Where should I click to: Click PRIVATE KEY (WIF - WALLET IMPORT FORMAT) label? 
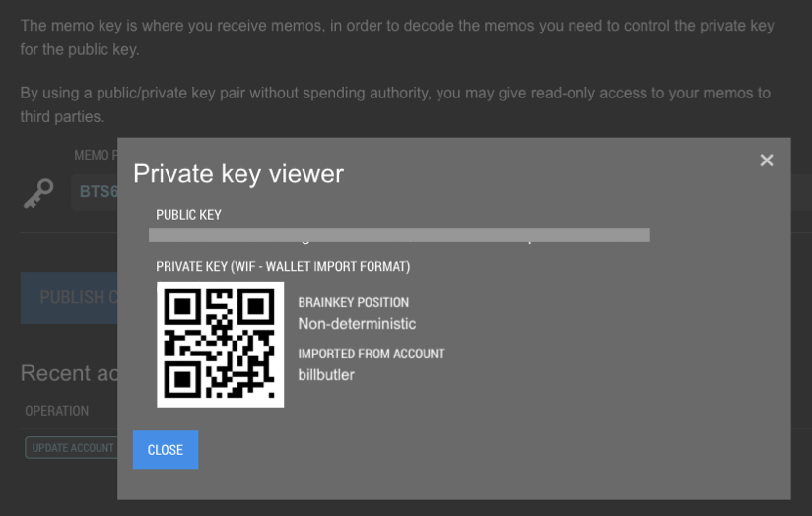pos(283,267)
